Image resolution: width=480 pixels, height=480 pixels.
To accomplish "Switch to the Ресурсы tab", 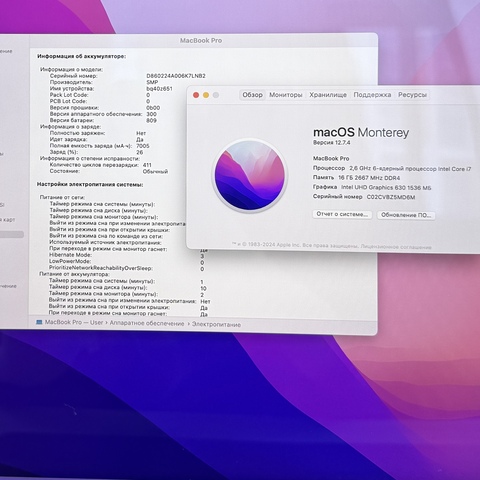I will pyautogui.click(x=412, y=95).
